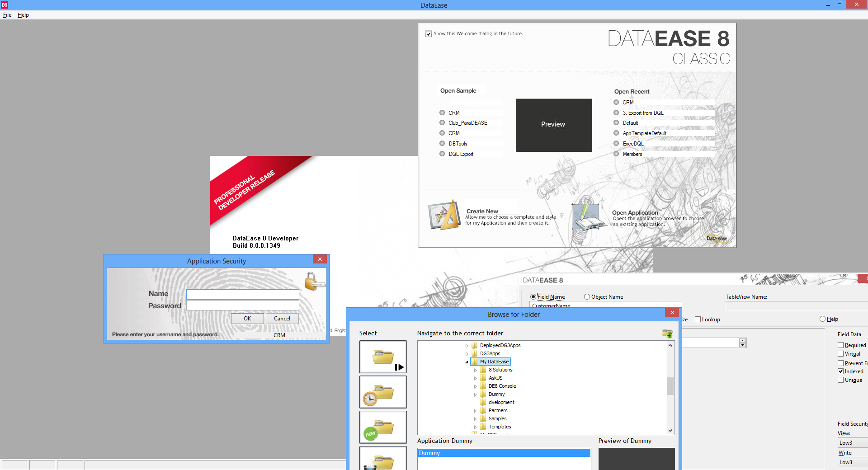Click the add new folder icon with plus
Screen dimensions: 868x470
point(667,334)
